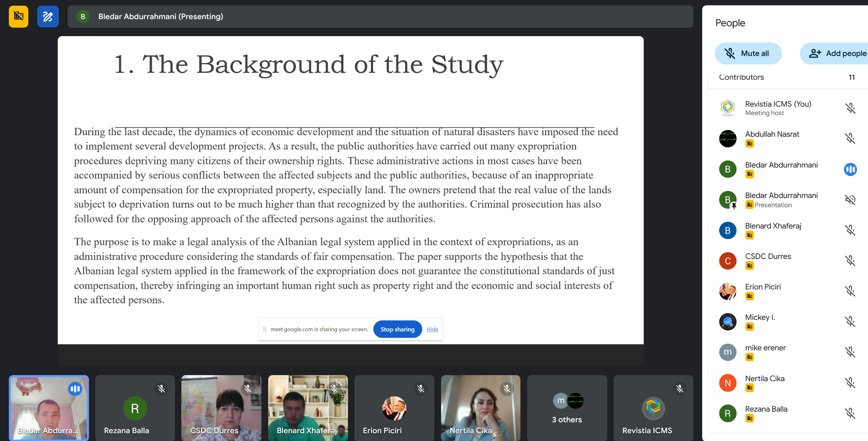Click the speaking indicator beside Bledar Abdurrahmani
The width and height of the screenshot is (868, 441).
850,169
